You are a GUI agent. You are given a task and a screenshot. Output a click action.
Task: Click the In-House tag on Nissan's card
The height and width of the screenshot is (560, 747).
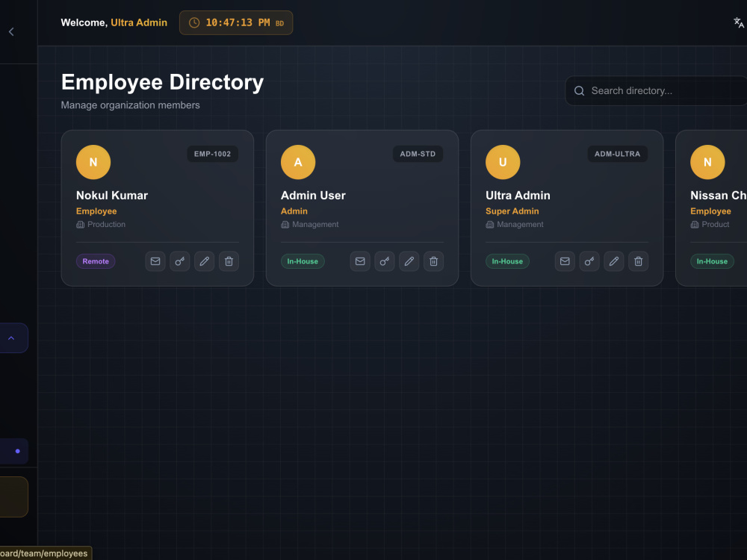[712, 261]
